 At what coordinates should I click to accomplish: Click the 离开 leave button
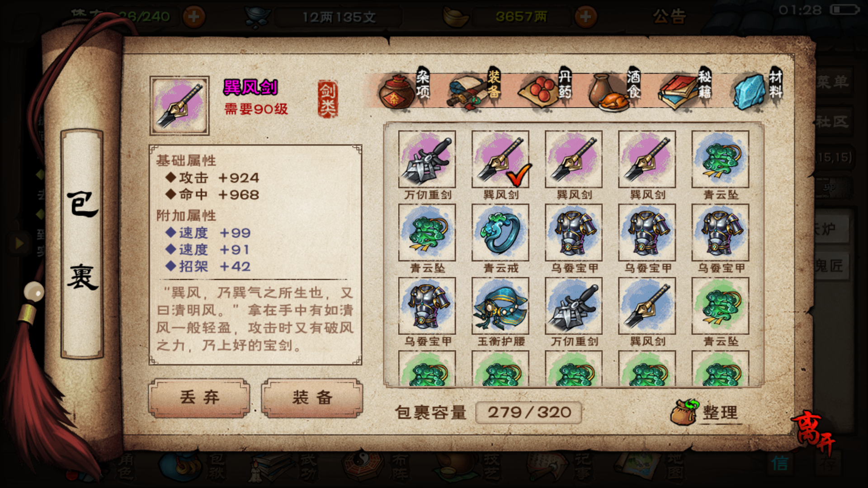click(813, 432)
